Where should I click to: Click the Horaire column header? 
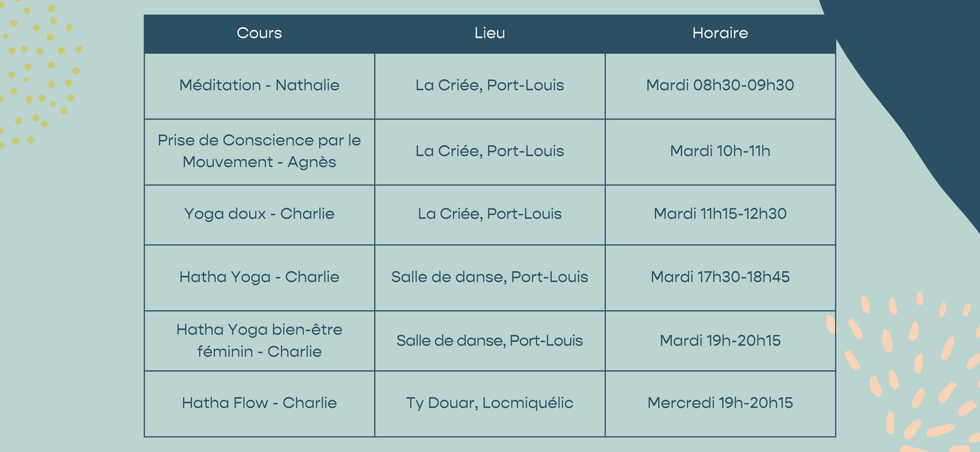click(x=720, y=33)
